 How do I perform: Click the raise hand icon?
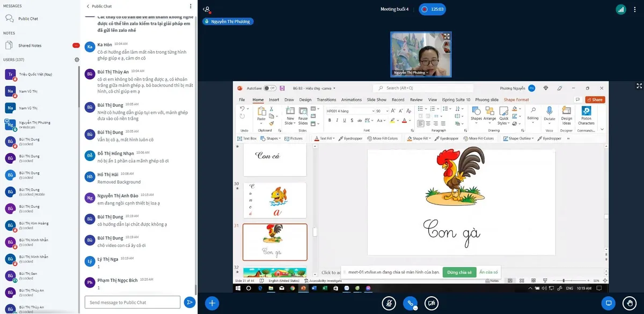tap(628, 303)
